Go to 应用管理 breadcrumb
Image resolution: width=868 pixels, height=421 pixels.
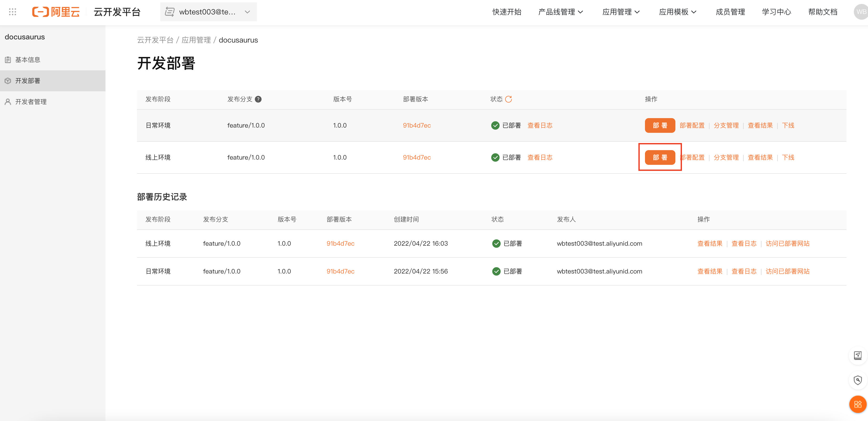click(196, 40)
